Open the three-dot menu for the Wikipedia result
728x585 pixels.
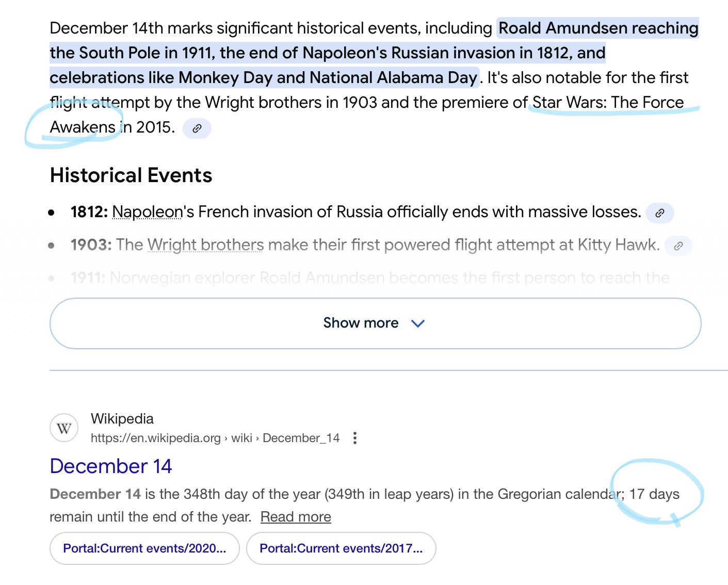pyautogui.click(x=354, y=438)
